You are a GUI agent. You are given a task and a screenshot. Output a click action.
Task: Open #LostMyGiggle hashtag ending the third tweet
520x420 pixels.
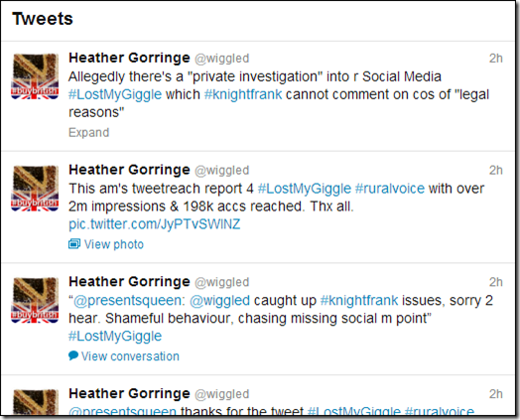(x=115, y=336)
